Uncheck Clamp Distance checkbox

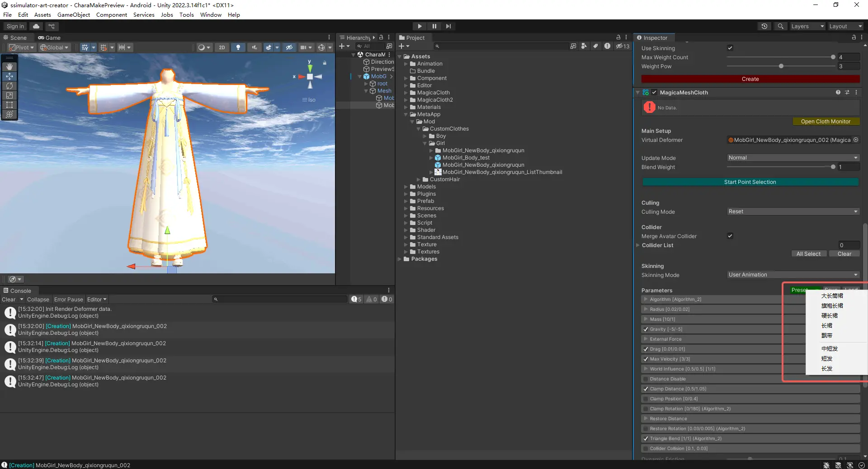point(646,389)
